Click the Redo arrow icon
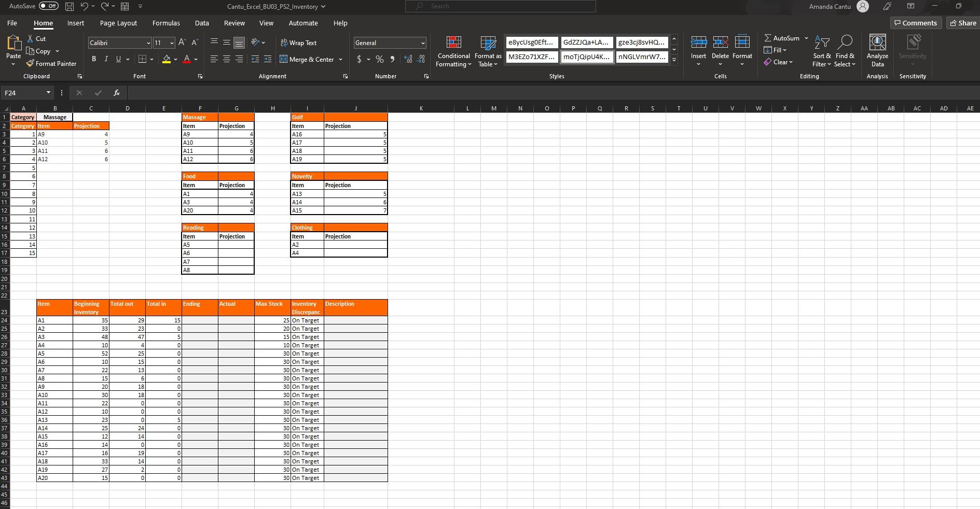 [104, 6]
